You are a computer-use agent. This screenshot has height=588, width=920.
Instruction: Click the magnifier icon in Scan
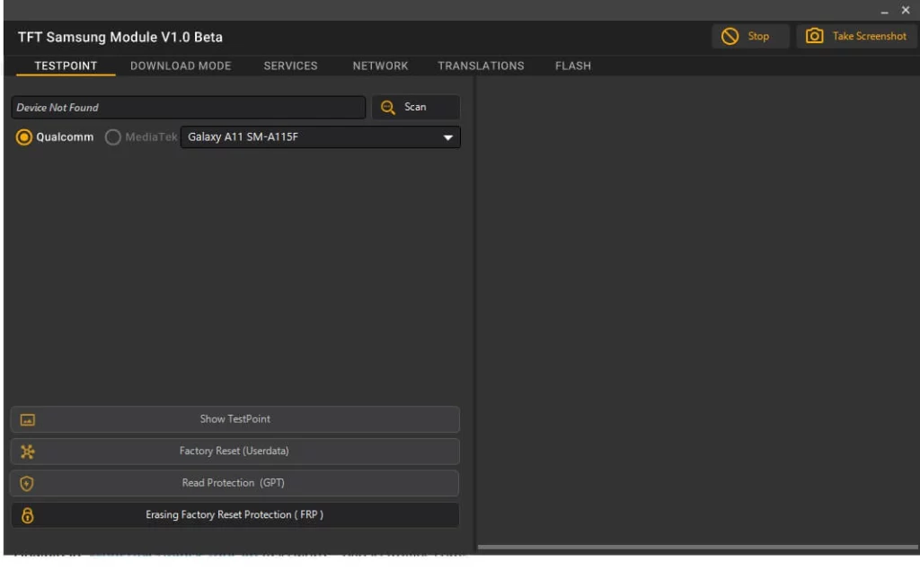(388, 108)
